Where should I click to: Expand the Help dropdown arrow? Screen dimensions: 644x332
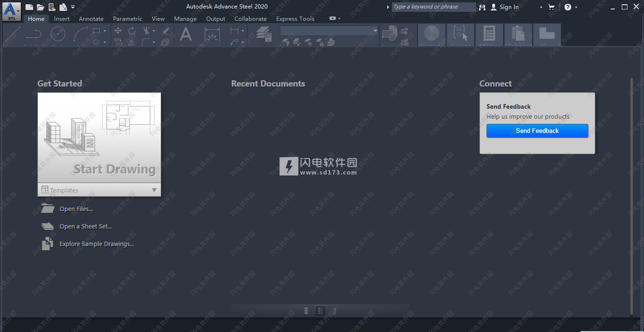coord(576,7)
